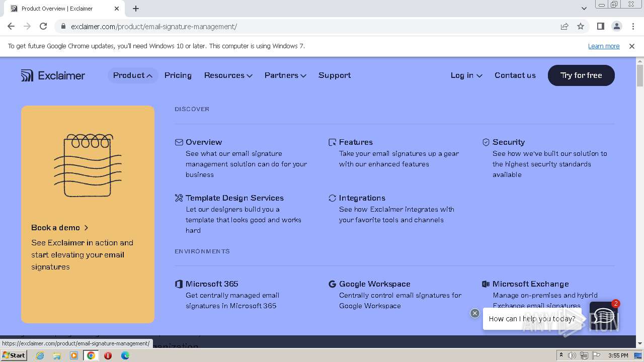Viewport: 644px width, 362px height.
Task: Click the scrollbar down arrow
Action: 640,343
